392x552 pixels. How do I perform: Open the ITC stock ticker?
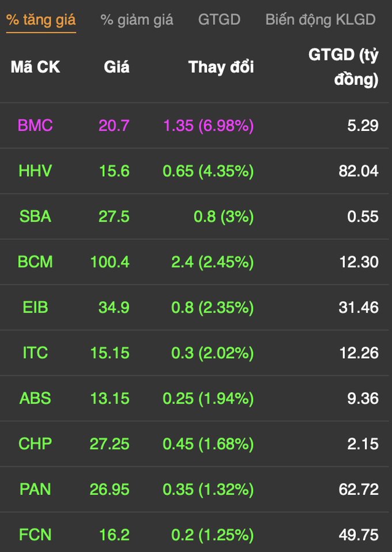[x=35, y=353]
